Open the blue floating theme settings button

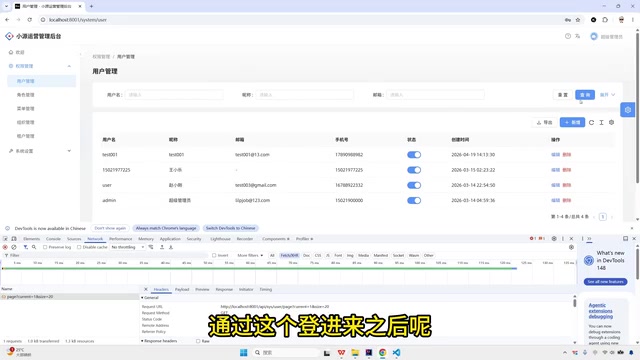click(628, 110)
